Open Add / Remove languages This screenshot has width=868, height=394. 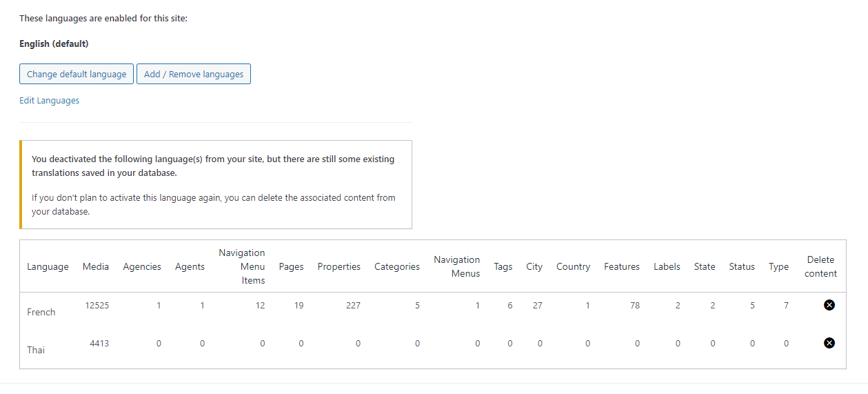194,74
